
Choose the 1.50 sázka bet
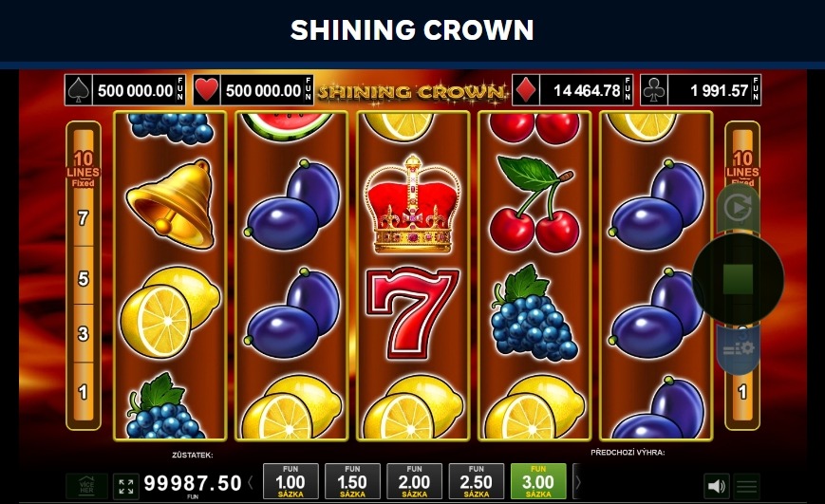coord(352,481)
